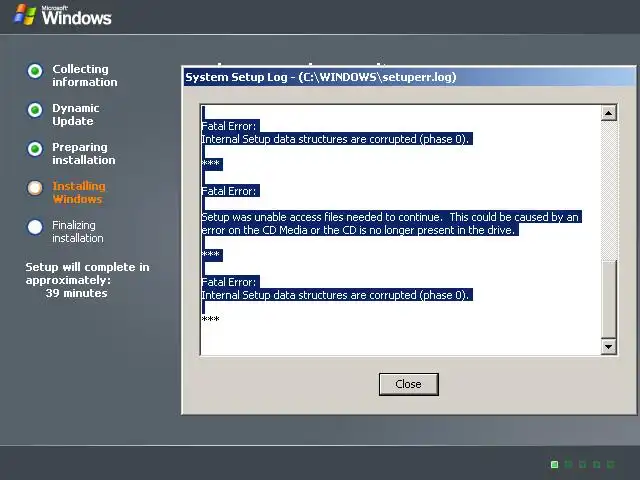This screenshot has width=640, height=480.
Task: Click 'Finalizing installation' step text
Action: click(78, 231)
